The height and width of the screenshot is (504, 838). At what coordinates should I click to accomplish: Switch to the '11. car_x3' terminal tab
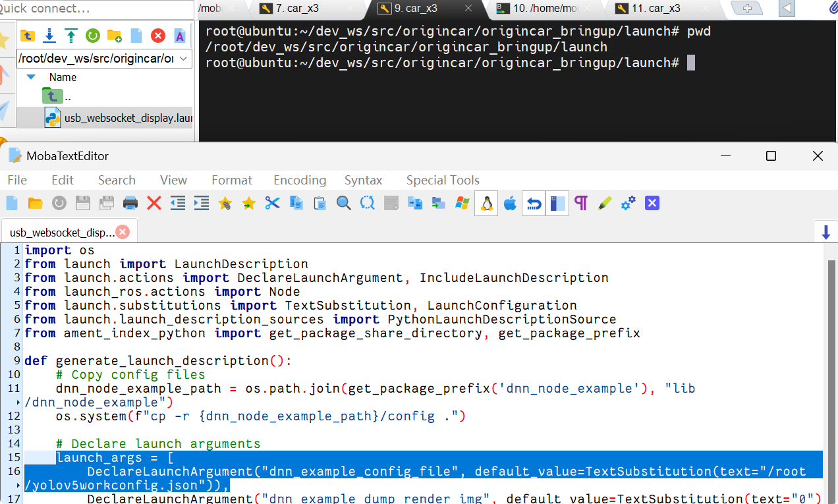point(663,9)
